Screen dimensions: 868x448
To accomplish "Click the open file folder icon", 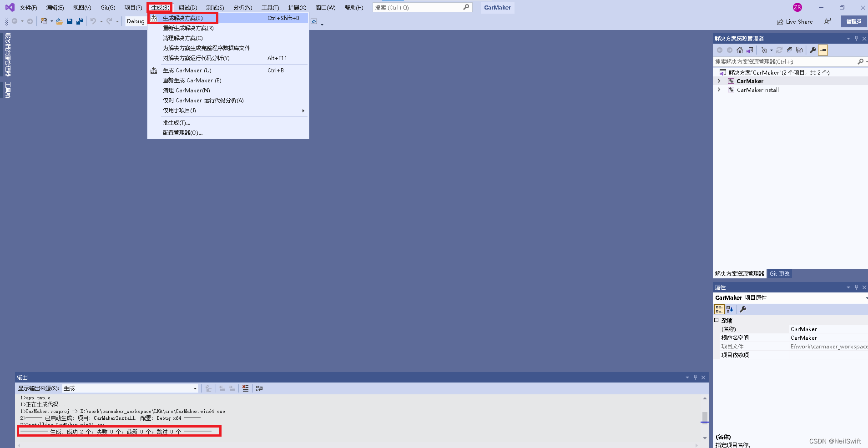I will 60,21.
